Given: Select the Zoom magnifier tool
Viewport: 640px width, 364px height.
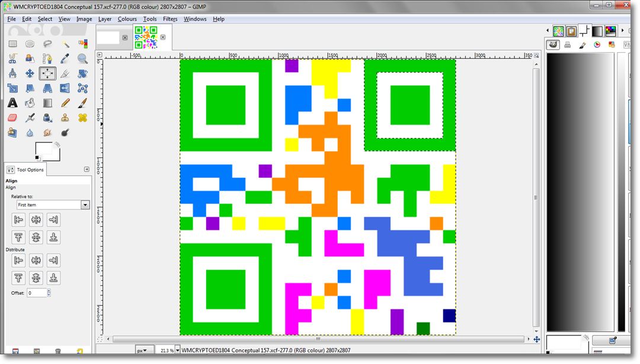Looking at the screenshot, I should pyautogui.click(x=83, y=59).
